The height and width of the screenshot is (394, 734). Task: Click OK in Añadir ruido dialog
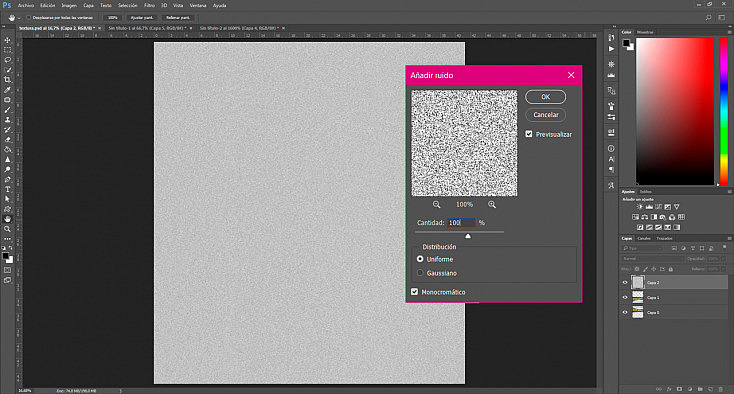coord(545,97)
